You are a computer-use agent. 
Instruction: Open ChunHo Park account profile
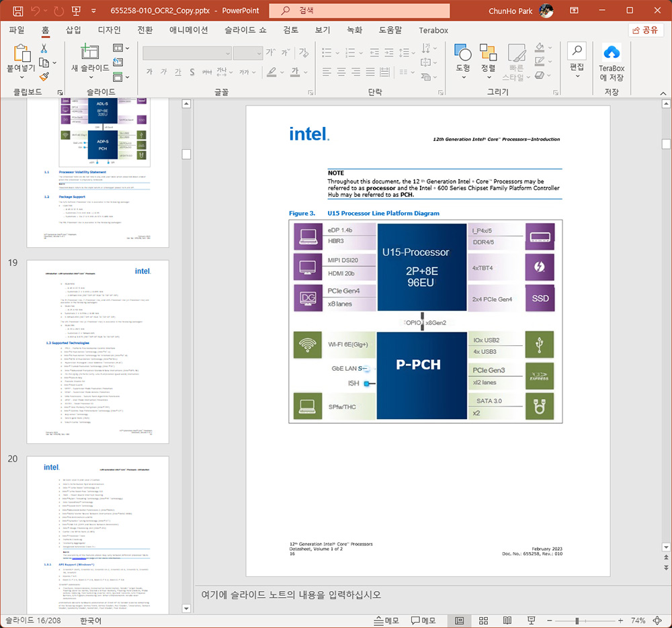521,11
